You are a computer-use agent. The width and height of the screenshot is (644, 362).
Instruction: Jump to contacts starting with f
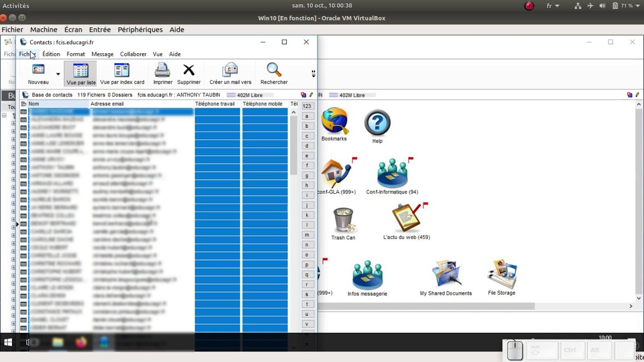point(307,165)
